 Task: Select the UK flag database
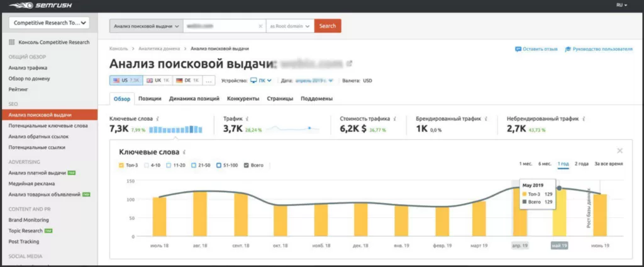tap(158, 81)
